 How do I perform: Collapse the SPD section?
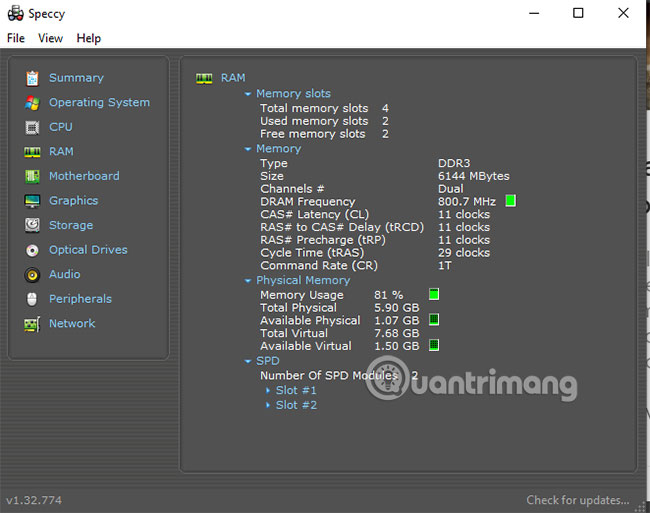[247, 361]
